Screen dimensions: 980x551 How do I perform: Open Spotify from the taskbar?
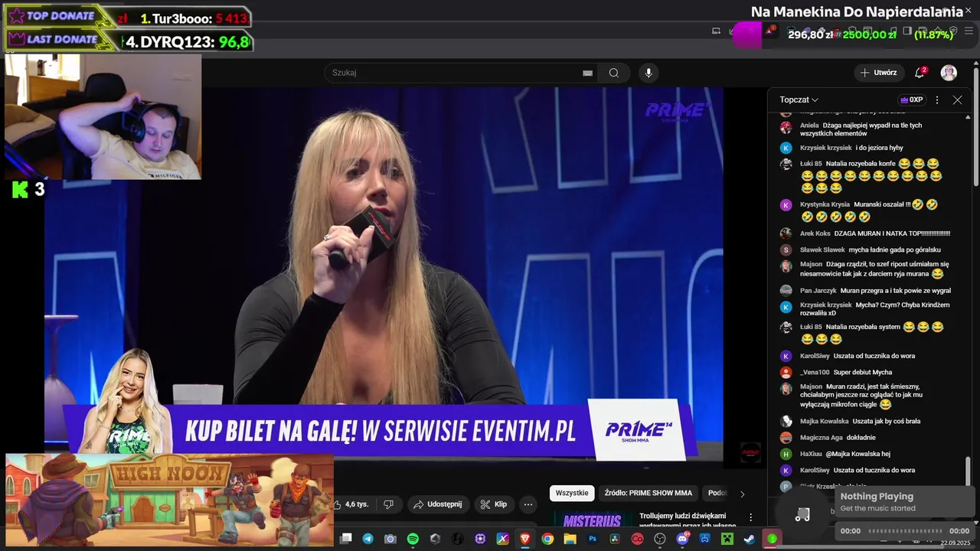413,539
